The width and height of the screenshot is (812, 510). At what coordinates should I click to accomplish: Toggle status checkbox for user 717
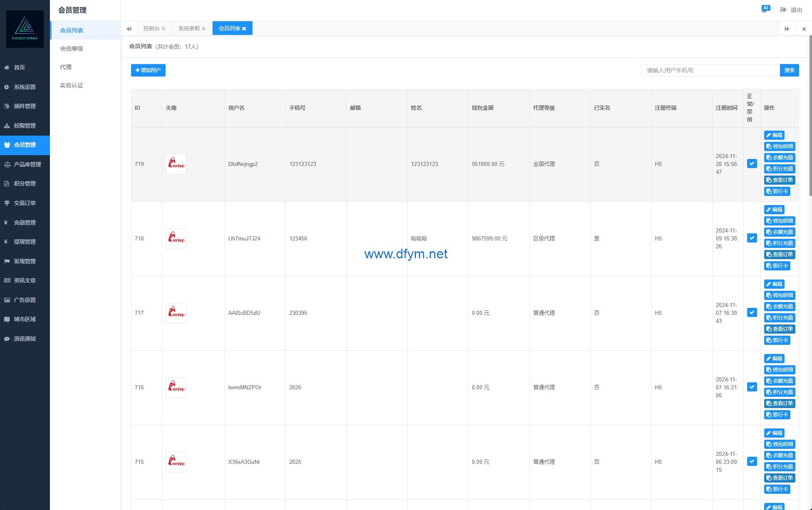tap(752, 312)
